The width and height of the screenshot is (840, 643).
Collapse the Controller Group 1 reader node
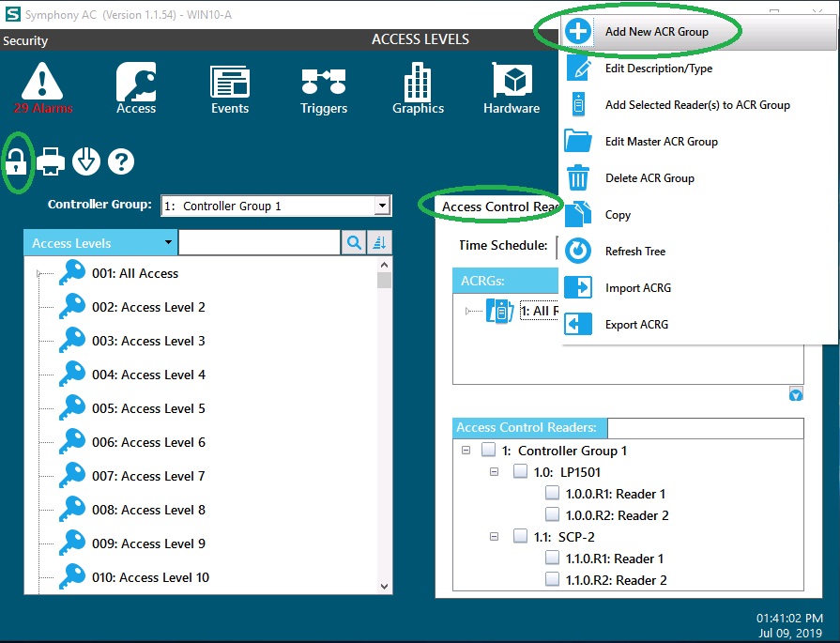pyautogui.click(x=466, y=451)
